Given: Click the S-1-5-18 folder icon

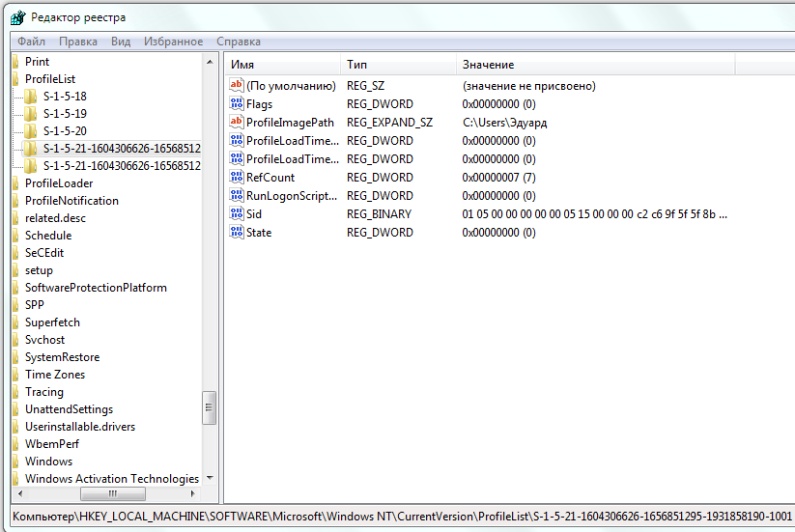Looking at the screenshot, I should pyautogui.click(x=31, y=97).
